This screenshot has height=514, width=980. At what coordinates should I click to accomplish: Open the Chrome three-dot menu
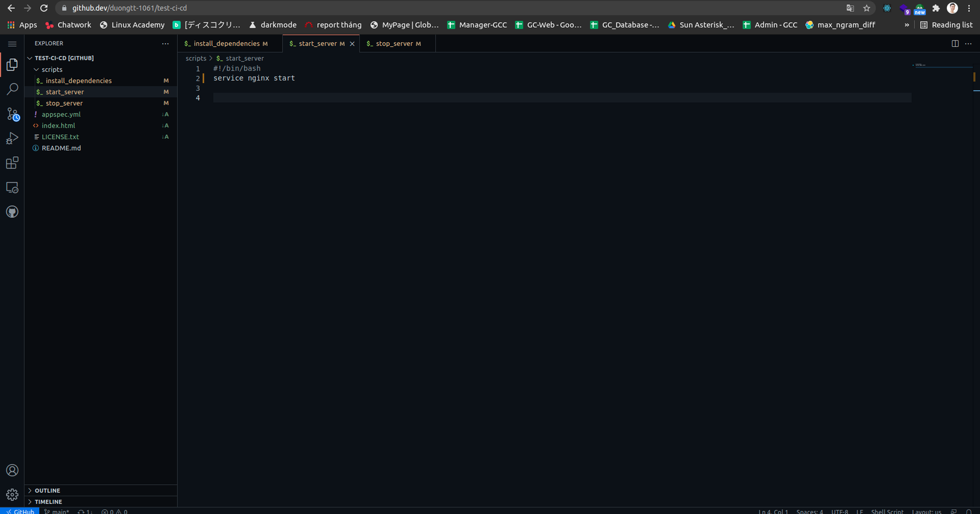click(969, 8)
